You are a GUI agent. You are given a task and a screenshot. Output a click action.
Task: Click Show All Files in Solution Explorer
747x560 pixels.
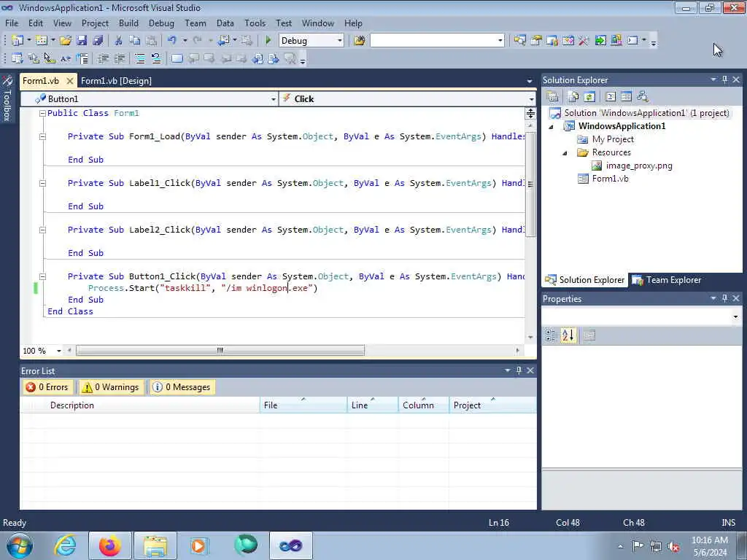click(x=573, y=97)
